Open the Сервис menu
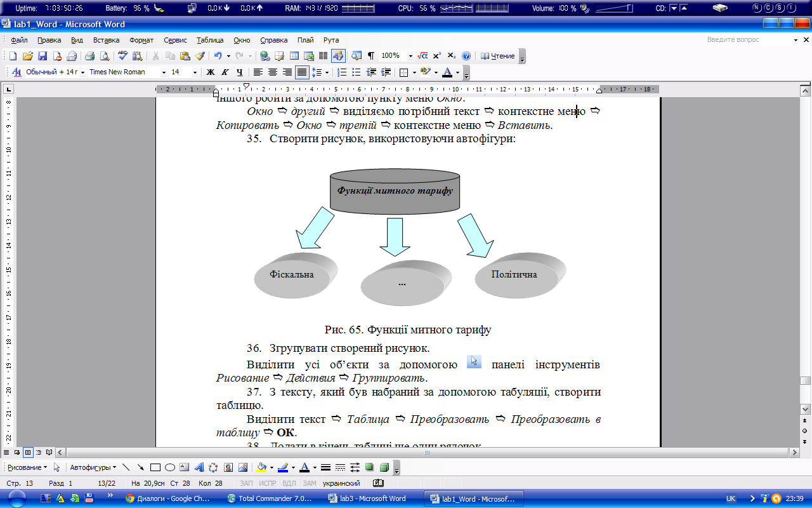The image size is (812, 508). (175, 40)
